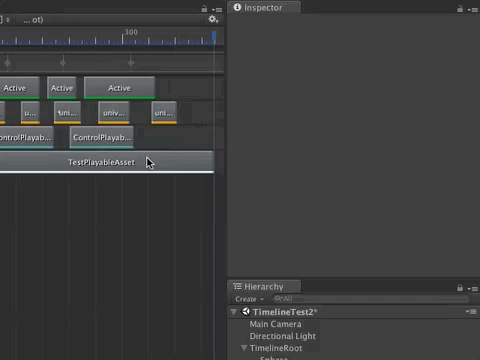Select the TimelineTest2 scene row
The width and height of the screenshot is (480, 360).
(353, 312)
